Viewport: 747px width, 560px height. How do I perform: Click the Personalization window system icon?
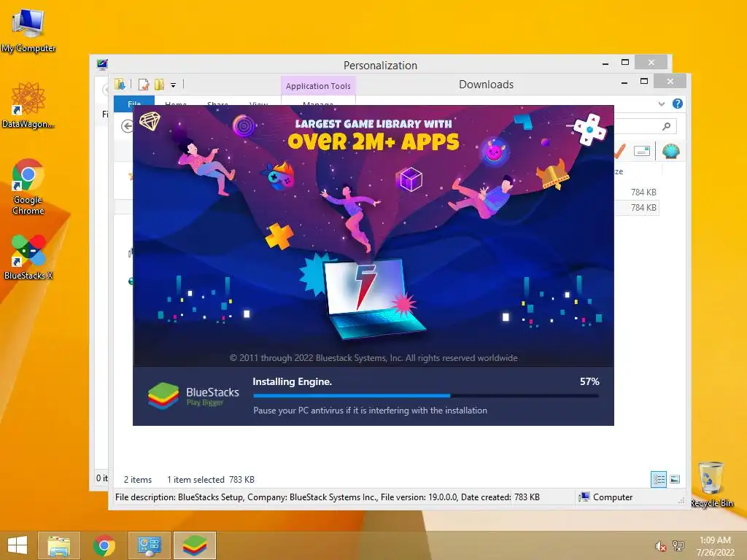coord(102,64)
